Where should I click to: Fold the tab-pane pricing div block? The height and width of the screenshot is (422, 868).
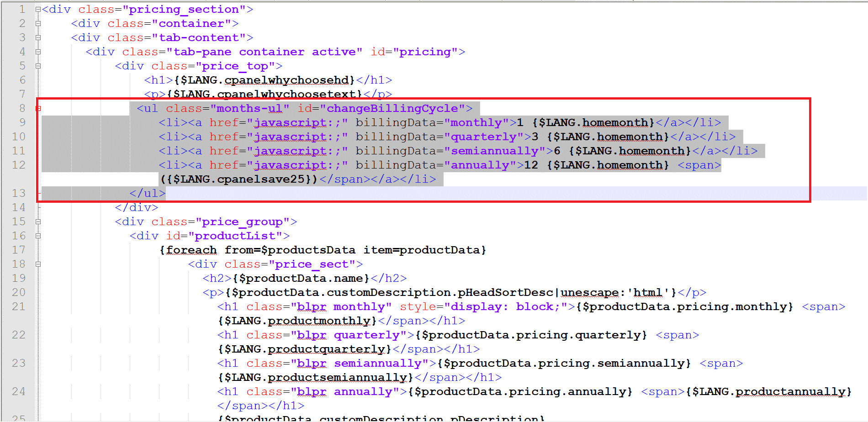pyautogui.click(x=38, y=52)
